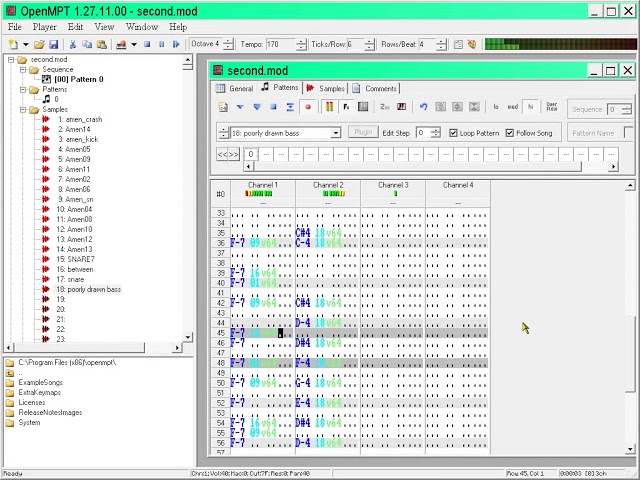The width and height of the screenshot is (640, 480).
Task: Click the stop square in pattern toolbar
Action: [273, 107]
